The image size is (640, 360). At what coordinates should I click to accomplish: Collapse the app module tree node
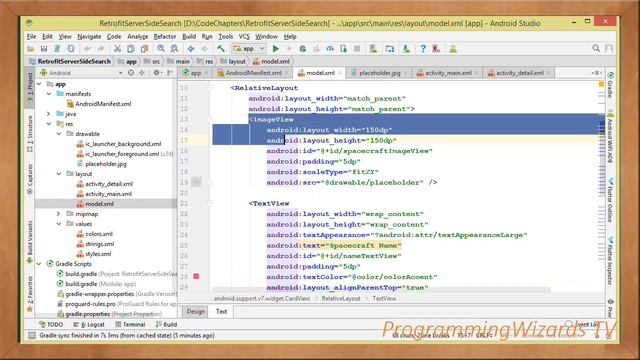point(39,84)
